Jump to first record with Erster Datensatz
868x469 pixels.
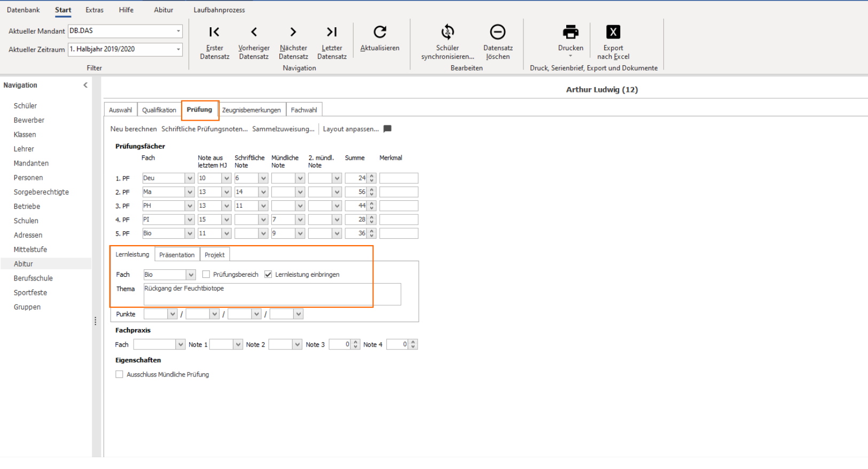tap(214, 32)
